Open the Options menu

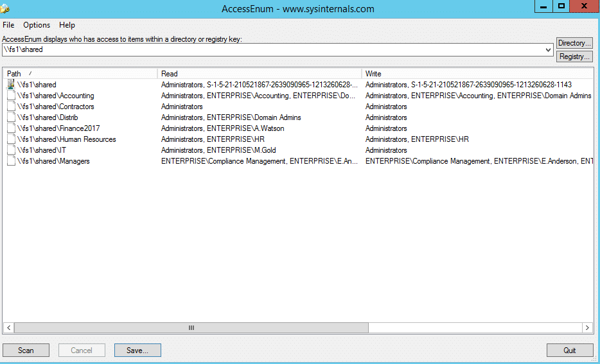tap(37, 25)
